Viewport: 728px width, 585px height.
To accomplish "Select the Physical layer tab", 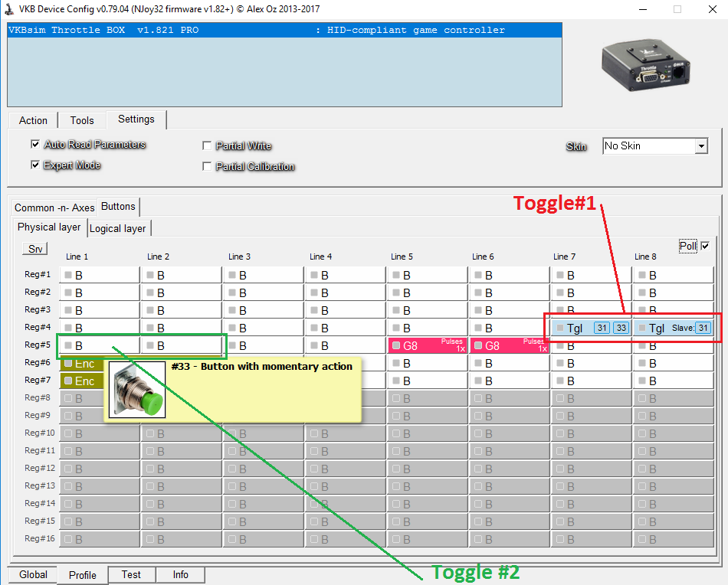I will (x=49, y=227).
